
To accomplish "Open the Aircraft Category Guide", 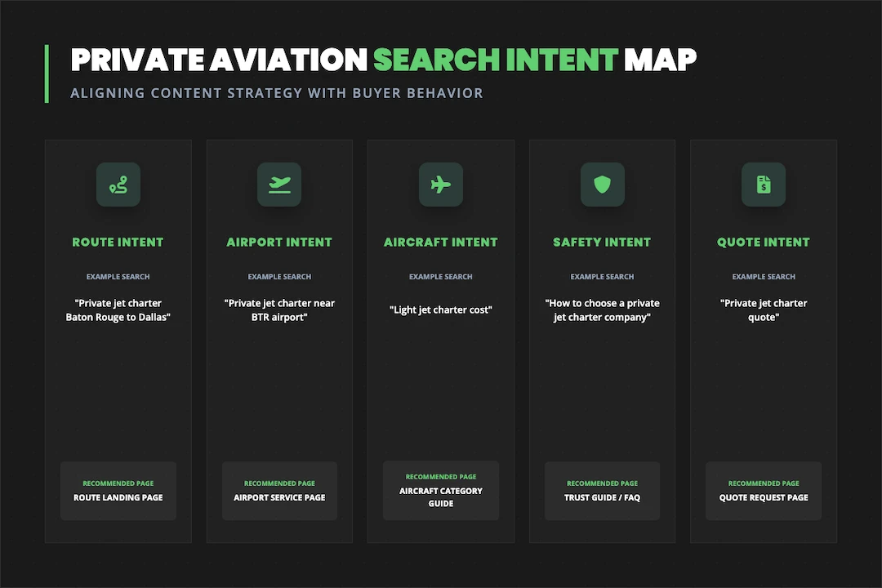I will click(x=441, y=491).
